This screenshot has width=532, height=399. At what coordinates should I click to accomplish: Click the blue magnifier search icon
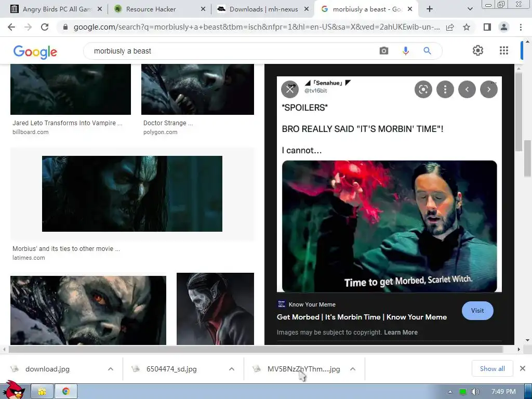coord(427,51)
